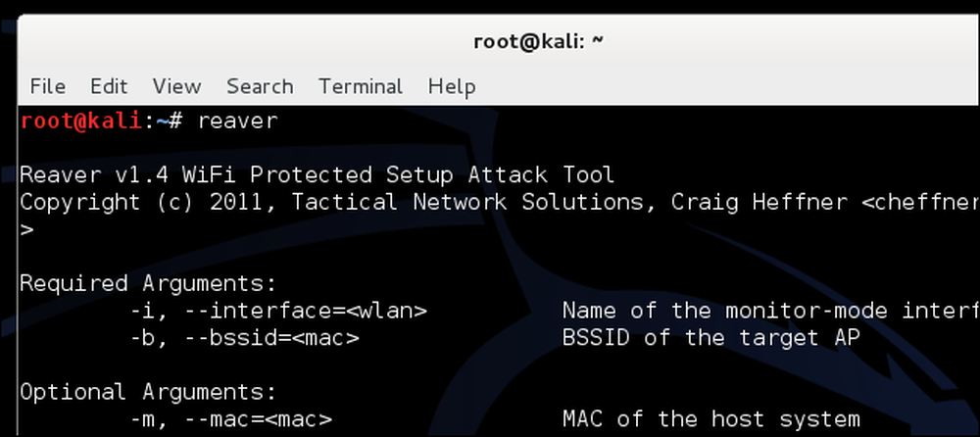Viewport: 980px width, 437px height.
Task: Click the red root@kali prompt text
Action: [x=81, y=121]
